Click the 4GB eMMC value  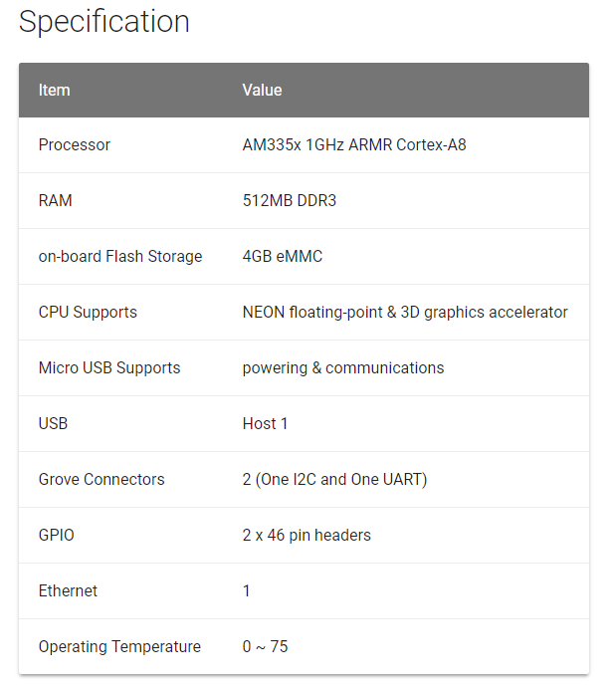[283, 256]
